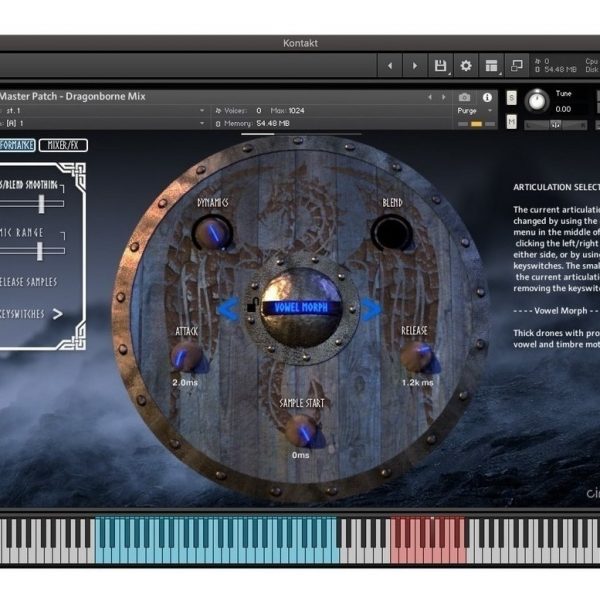Click the floppy disk save icon
The height and width of the screenshot is (600, 600).
tap(440, 66)
